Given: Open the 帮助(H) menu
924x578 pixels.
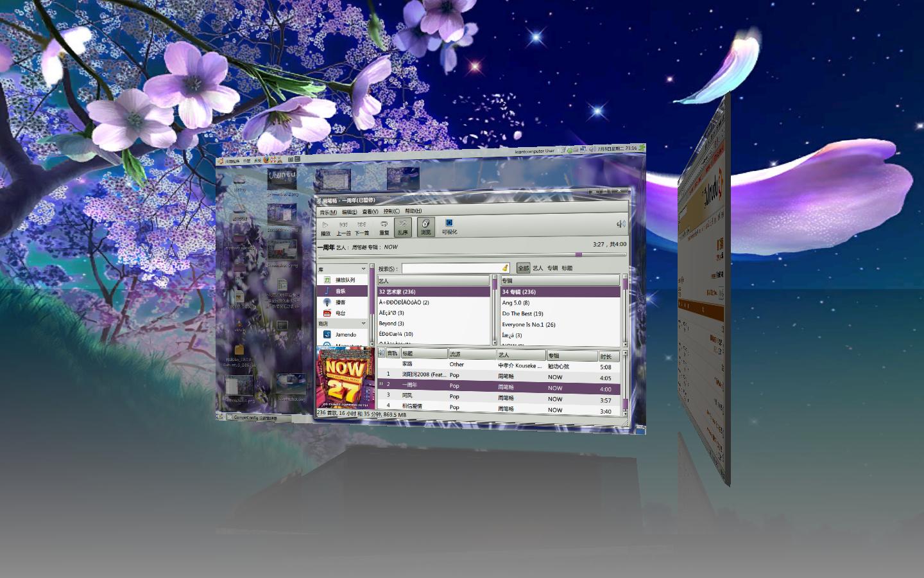Looking at the screenshot, I should pyautogui.click(x=413, y=211).
